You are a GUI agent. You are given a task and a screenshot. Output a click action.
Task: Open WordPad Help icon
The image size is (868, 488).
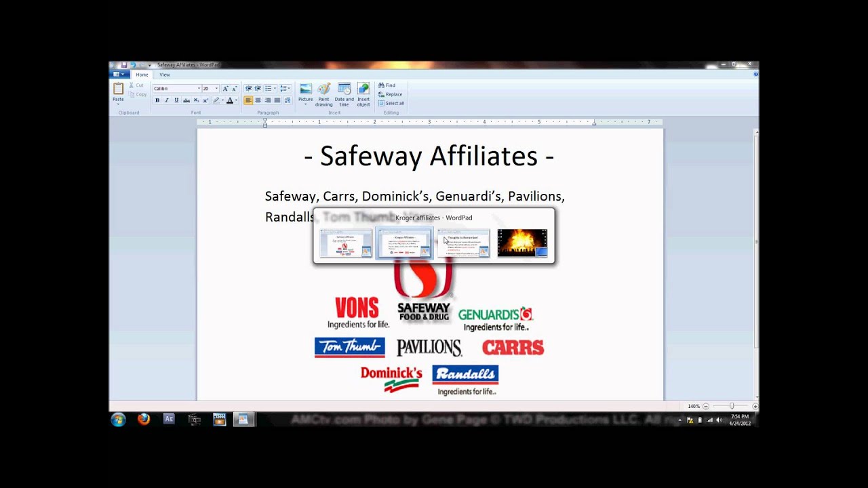point(755,74)
